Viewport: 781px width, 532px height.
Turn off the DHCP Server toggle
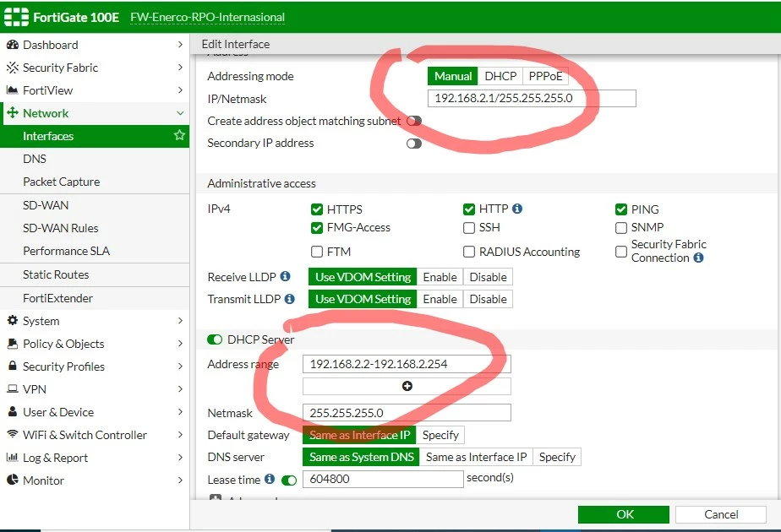click(x=215, y=339)
